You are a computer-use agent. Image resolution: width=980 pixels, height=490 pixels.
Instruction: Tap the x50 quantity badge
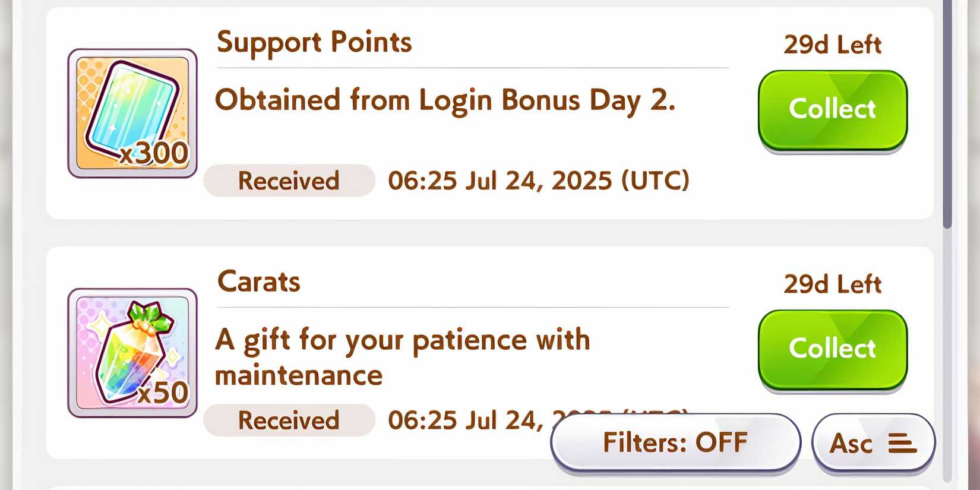coord(163,393)
